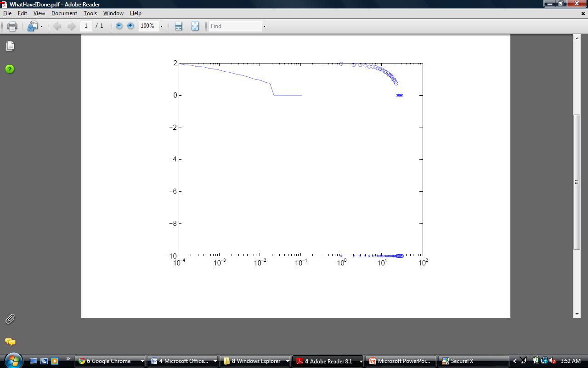Expand the quick launch chevron

(x=68, y=359)
